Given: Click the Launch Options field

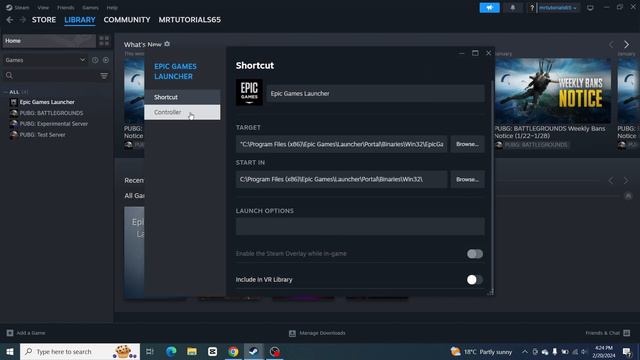Looking at the screenshot, I should click(360, 226).
